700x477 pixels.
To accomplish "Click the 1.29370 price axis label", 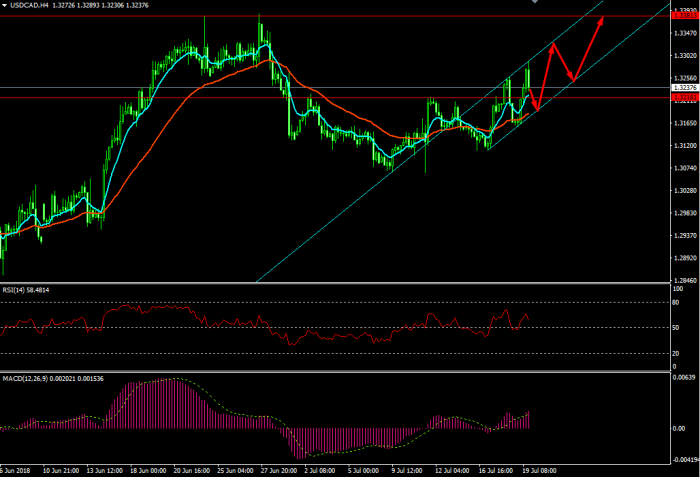I will [685, 235].
